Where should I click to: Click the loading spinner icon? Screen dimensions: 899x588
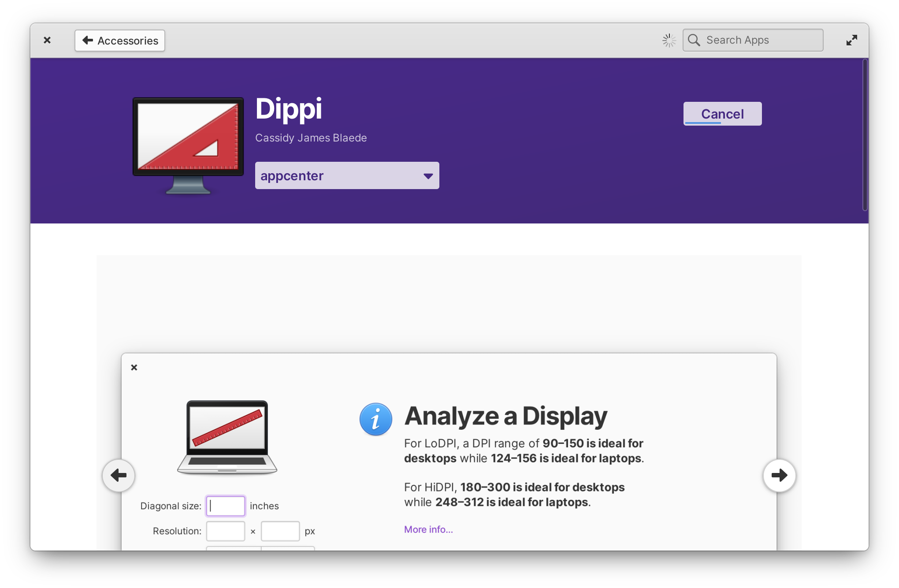click(x=669, y=40)
